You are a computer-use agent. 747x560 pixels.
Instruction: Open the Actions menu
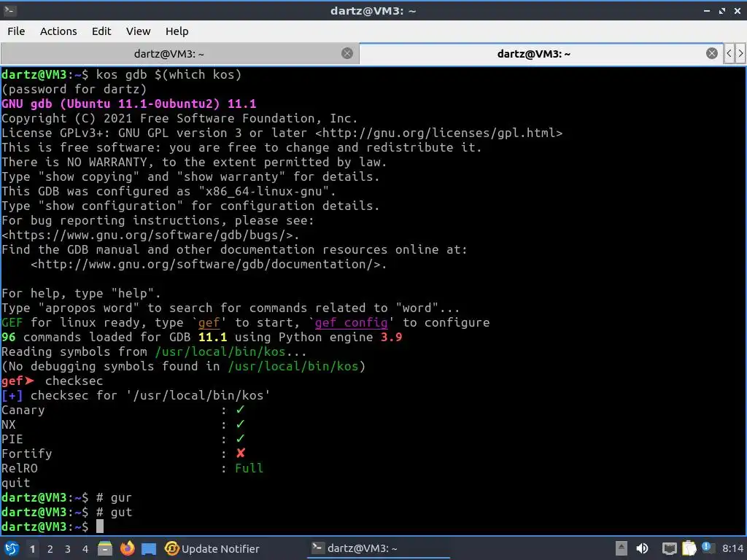point(58,31)
